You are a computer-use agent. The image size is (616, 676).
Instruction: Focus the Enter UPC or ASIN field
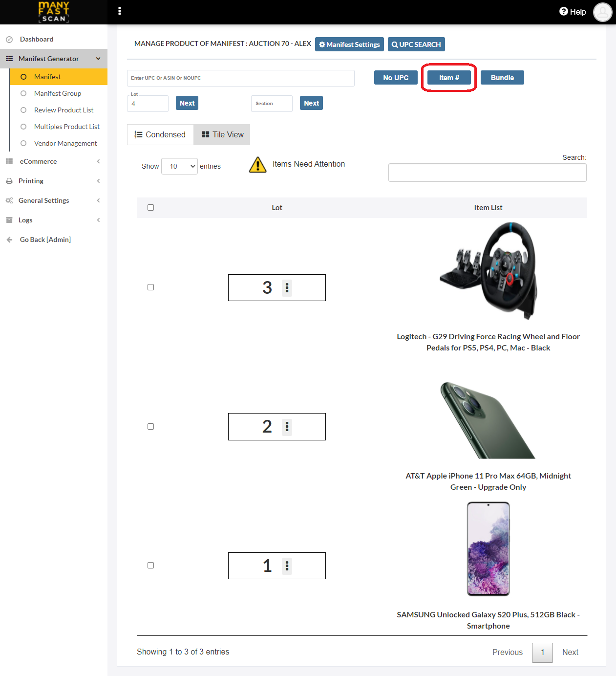[x=240, y=78]
